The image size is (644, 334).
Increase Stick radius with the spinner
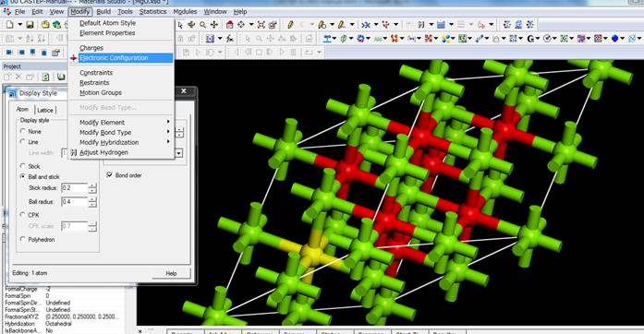[92, 185]
